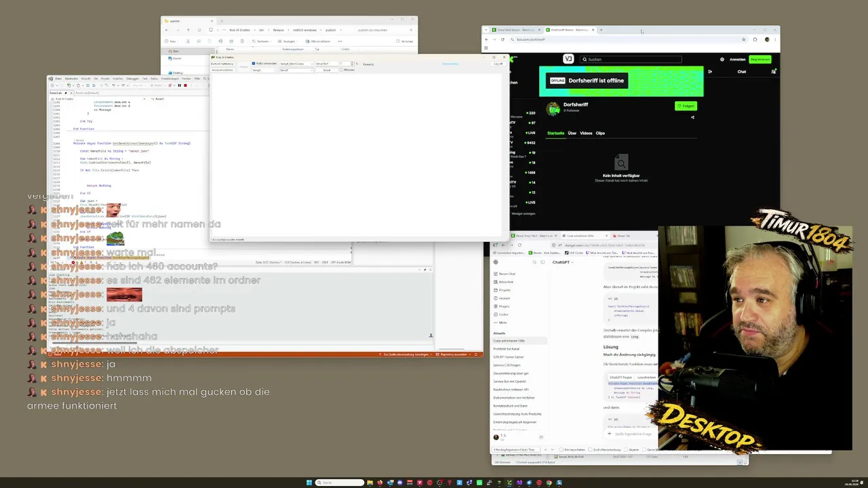Open the tab search arrow in Kick browser
The image size is (868, 488).
tap(486, 30)
